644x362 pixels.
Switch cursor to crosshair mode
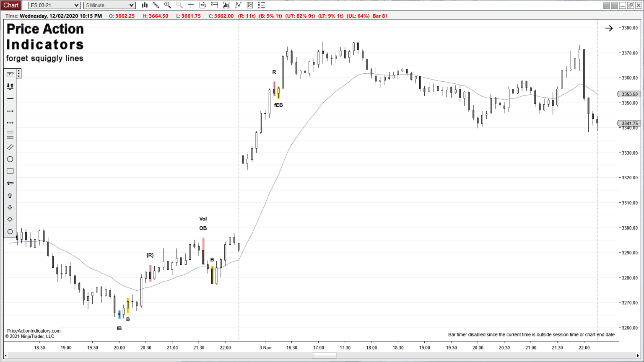pyautogui.click(x=191, y=5)
